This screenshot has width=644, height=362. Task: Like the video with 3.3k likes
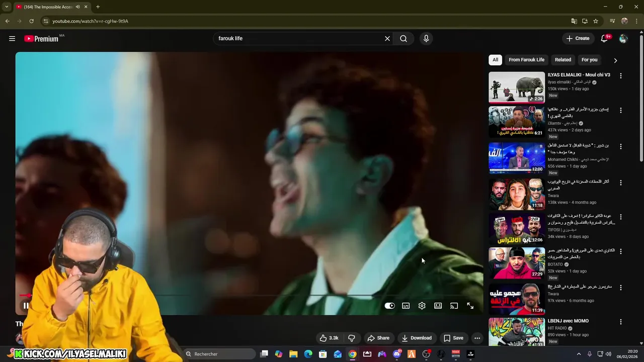[x=329, y=338]
